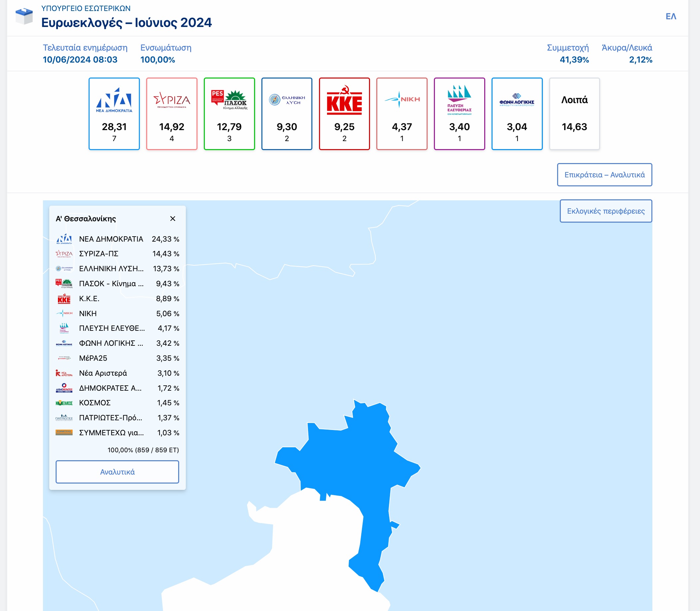Image resolution: width=700 pixels, height=611 pixels.
Task: Click ΜέΡΑ25 logo in popup list
Action: click(x=64, y=358)
